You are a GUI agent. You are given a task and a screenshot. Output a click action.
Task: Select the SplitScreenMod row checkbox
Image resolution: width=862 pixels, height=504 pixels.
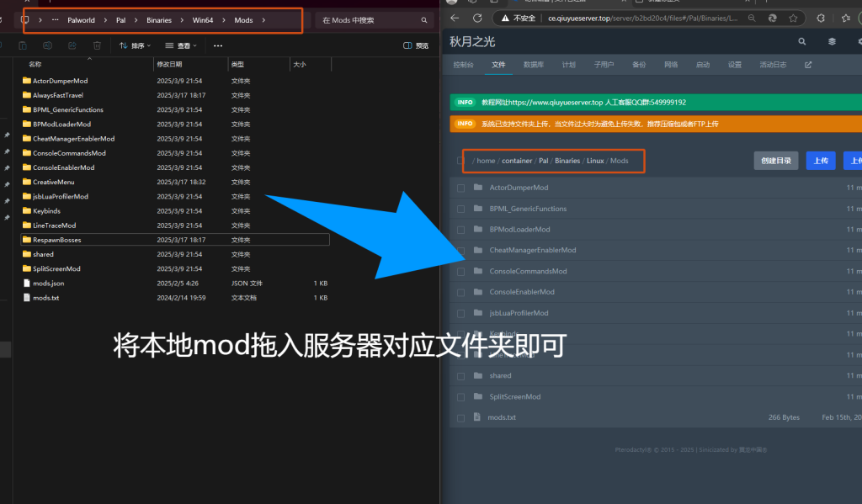click(x=460, y=396)
